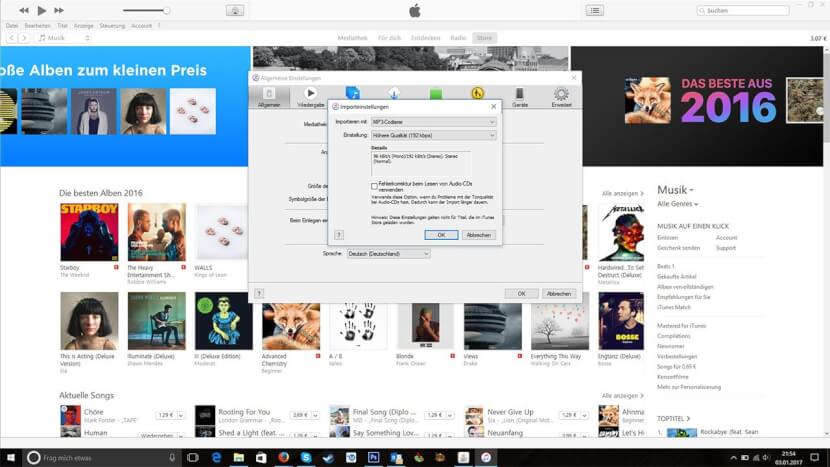Open the Starboy album cover
830x467 pixels.
(89, 232)
